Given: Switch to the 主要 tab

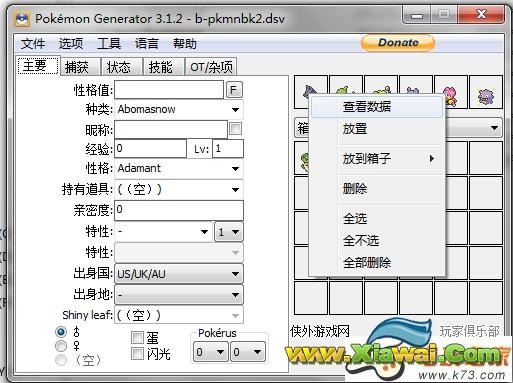Looking at the screenshot, I should point(37,66).
